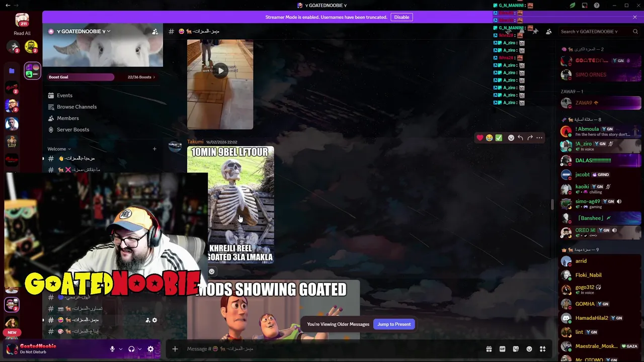The width and height of the screenshot is (644, 362).
Task: Select member Floki_Nabil
Action: click(x=600, y=275)
